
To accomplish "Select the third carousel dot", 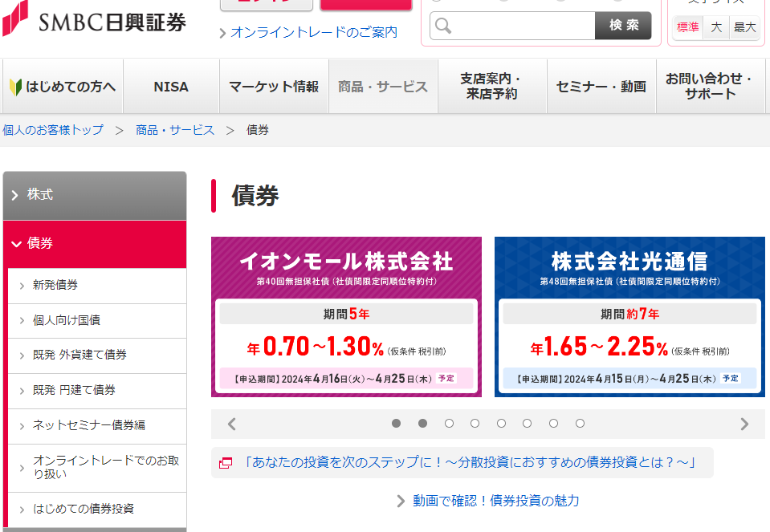I will point(449,423).
